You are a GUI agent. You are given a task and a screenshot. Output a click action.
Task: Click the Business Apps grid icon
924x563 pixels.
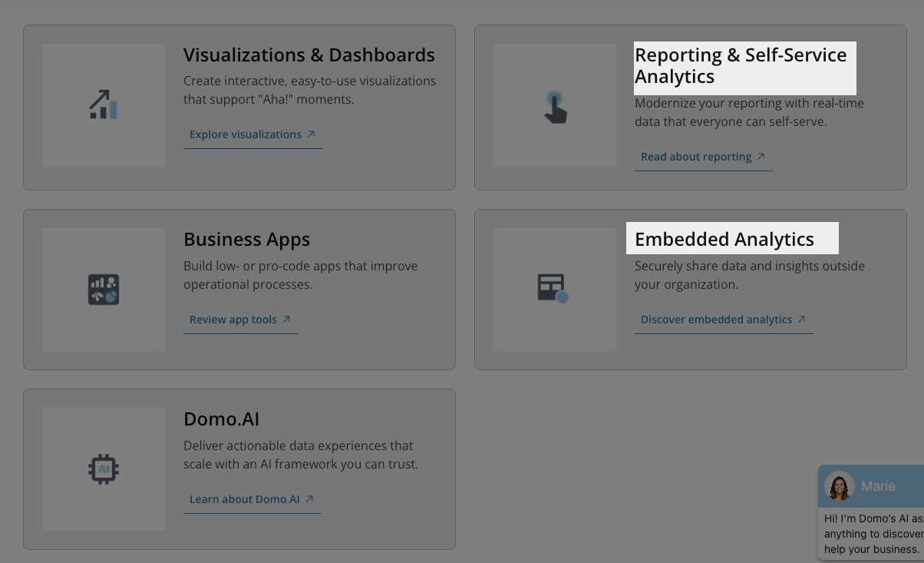click(x=103, y=290)
